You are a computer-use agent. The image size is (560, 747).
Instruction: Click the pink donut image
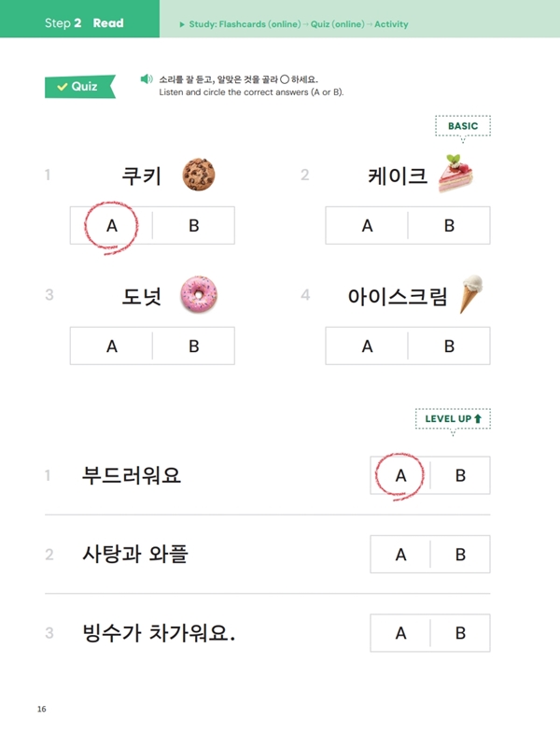(198, 294)
